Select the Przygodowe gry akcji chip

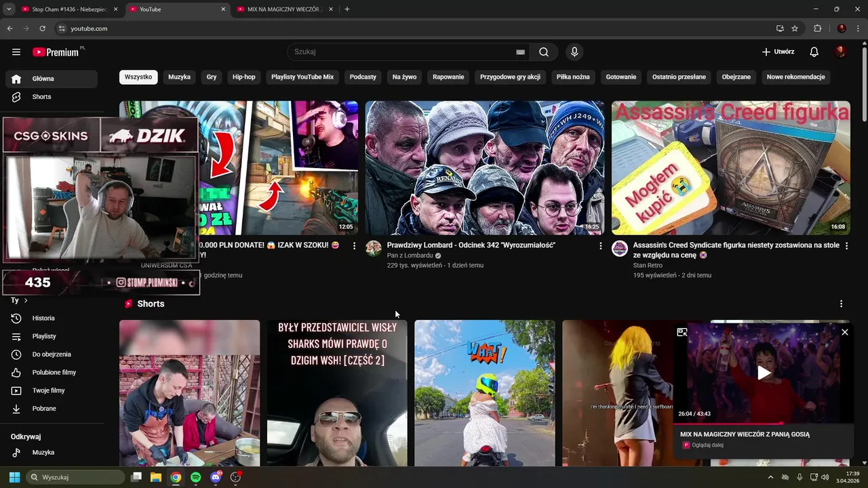pos(510,77)
